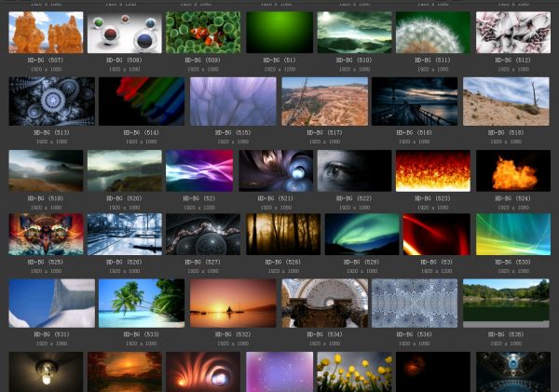Open the orange sunset over water thumbnail HD-BG (532)
The width and height of the screenshot is (559, 392).
[233, 304]
